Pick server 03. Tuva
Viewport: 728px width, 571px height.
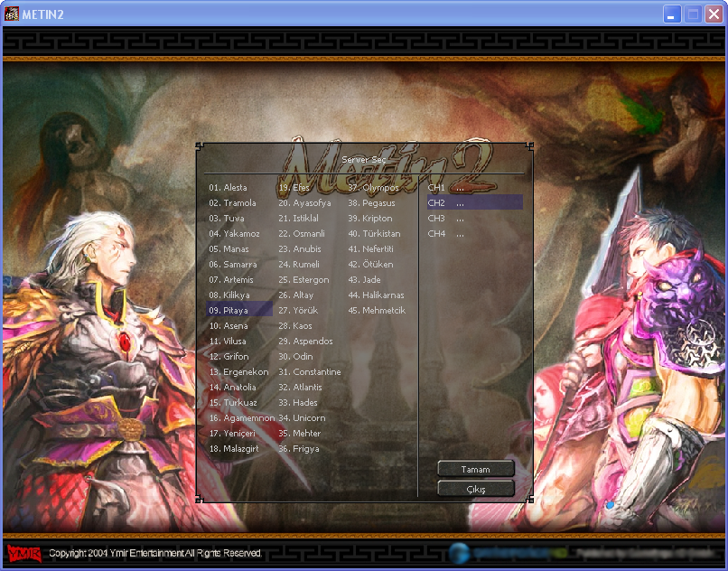[x=226, y=219]
